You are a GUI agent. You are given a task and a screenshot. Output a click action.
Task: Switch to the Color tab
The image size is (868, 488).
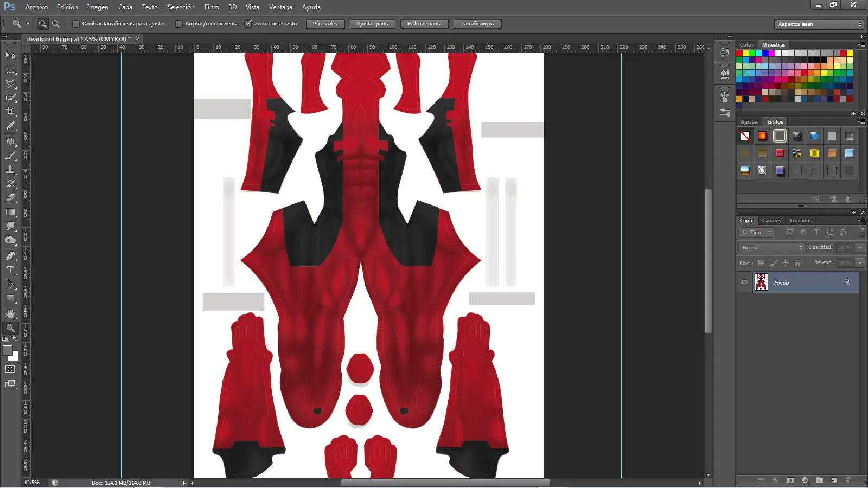[x=746, y=45]
